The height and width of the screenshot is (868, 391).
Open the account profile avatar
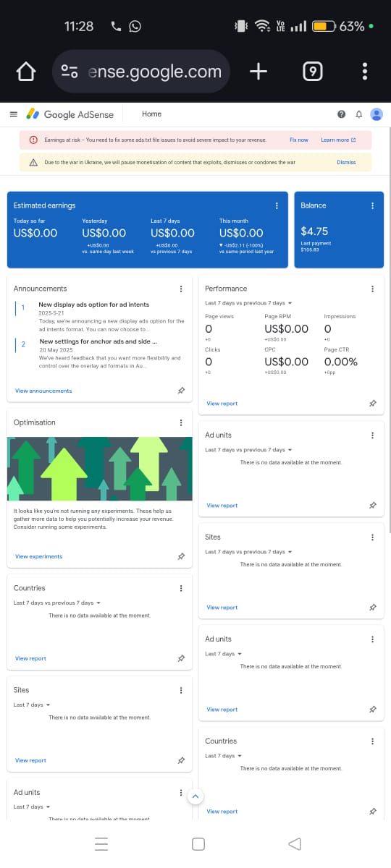coord(377,114)
